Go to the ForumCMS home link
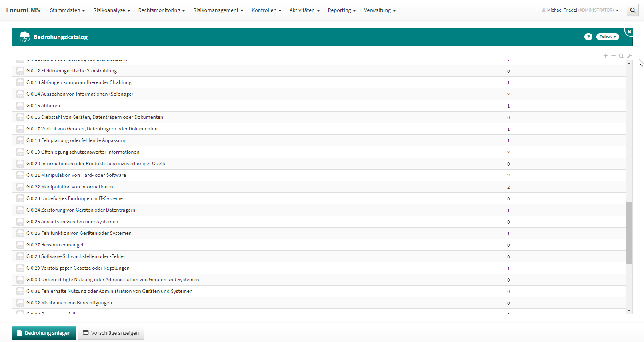 23,10
